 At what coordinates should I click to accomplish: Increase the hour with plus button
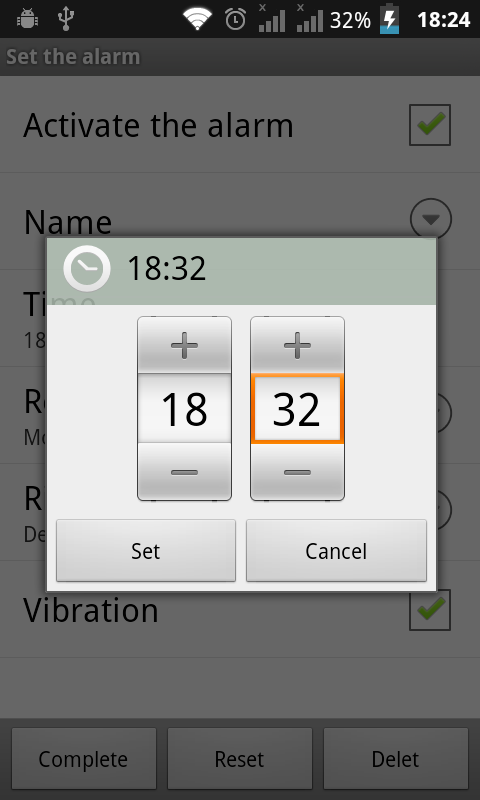pos(184,345)
